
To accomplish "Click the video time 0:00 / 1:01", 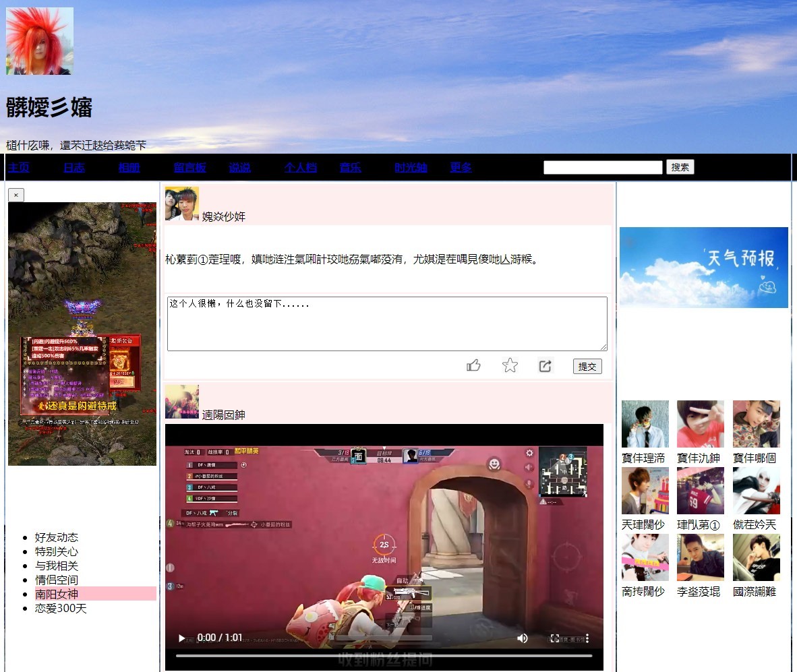I will [220, 638].
